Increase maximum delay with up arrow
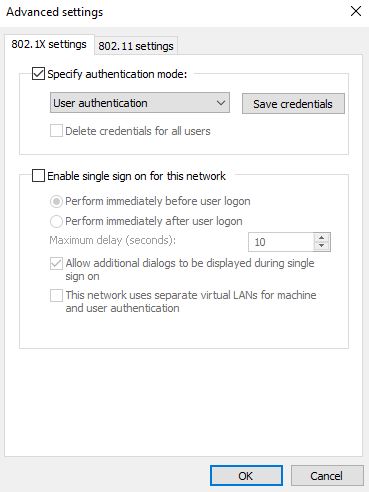The image size is (369, 492). tap(322, 238)
